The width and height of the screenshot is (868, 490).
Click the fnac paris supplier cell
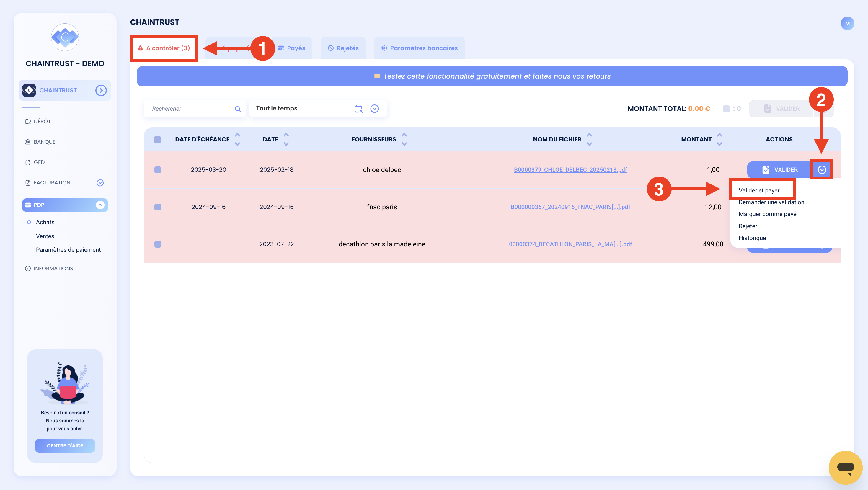382,207
